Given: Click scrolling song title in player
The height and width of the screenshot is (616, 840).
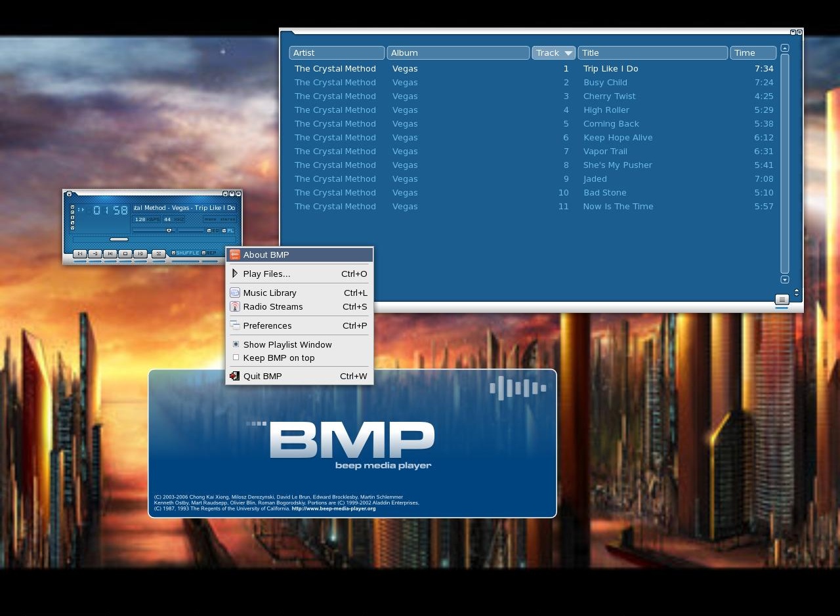Looking at the screenshot, I should click(x=184, y=208).
